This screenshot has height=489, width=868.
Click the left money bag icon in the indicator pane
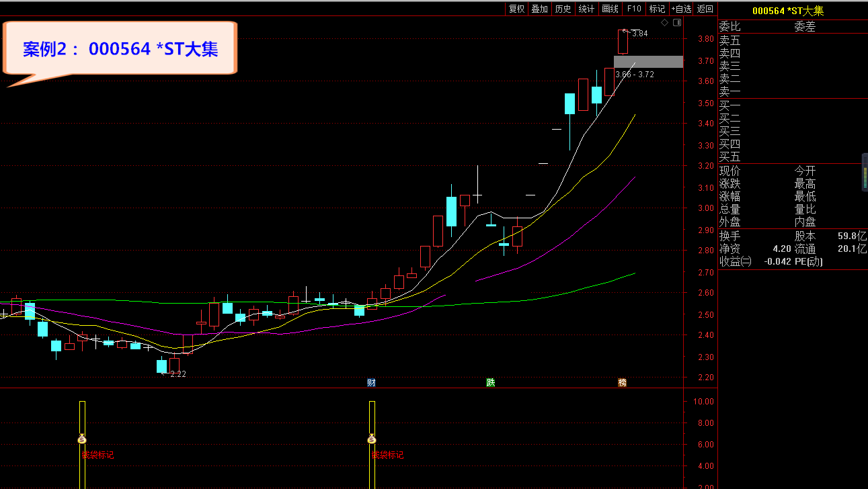click(x=82, y=439)
